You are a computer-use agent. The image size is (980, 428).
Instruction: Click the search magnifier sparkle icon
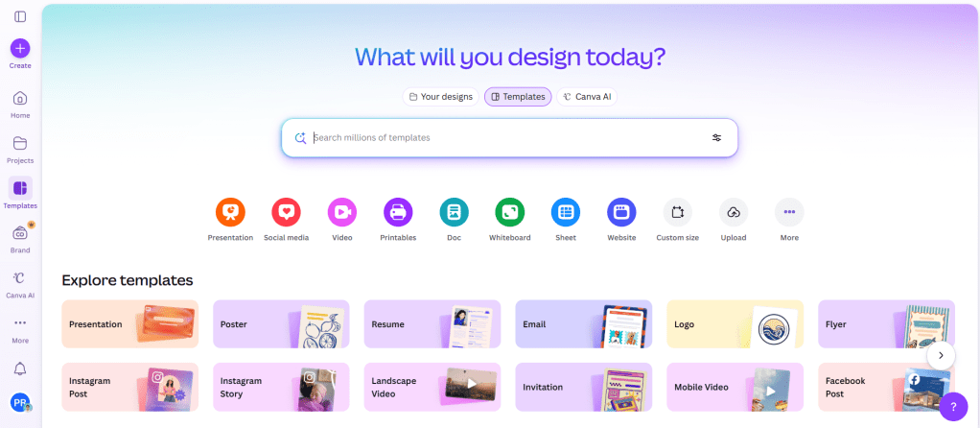pyautogui.click(x=300, y=137)
